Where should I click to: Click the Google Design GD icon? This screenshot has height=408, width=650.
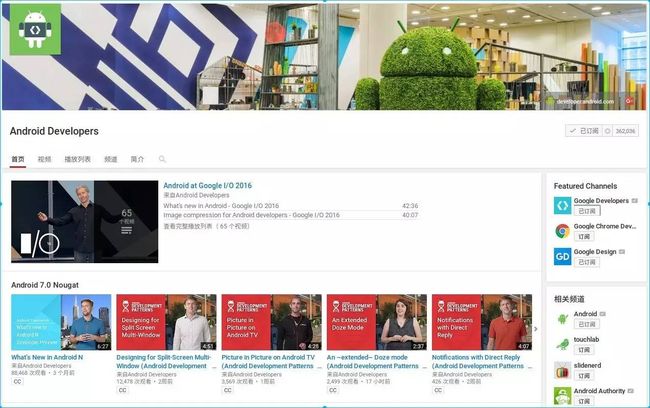coord(563,257)
